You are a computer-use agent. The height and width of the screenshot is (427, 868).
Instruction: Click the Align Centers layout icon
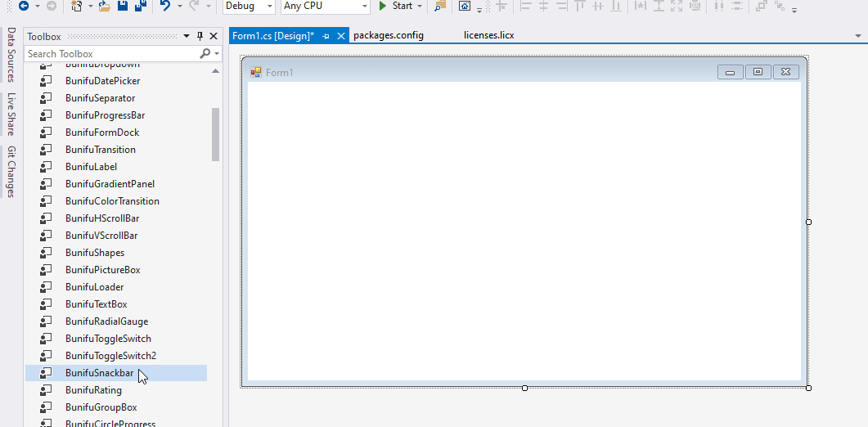point(543,6)
